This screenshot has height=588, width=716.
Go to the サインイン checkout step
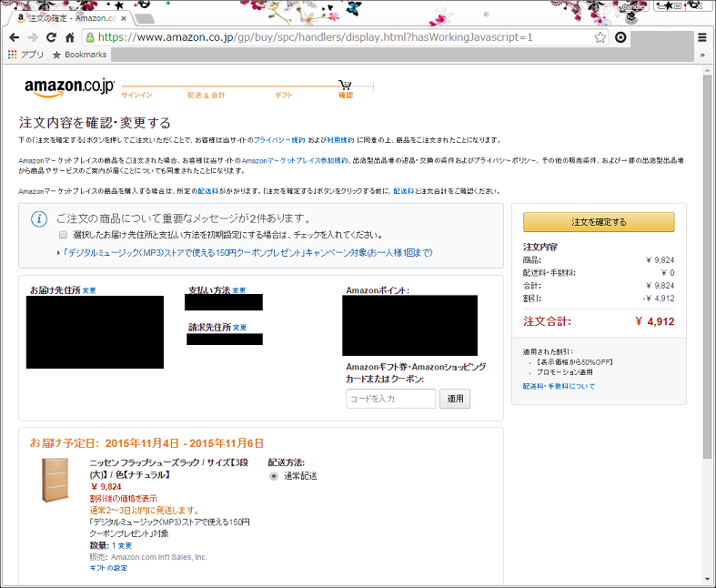point(136,95)
